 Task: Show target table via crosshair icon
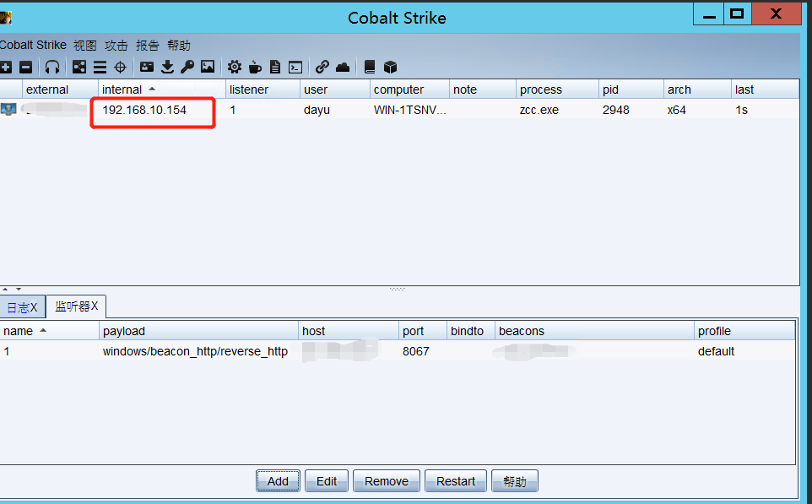pos(120,68)
